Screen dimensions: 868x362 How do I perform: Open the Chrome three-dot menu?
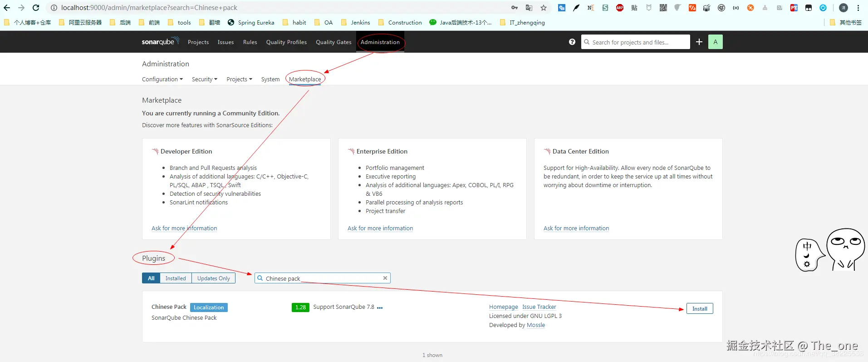[858, 8]
